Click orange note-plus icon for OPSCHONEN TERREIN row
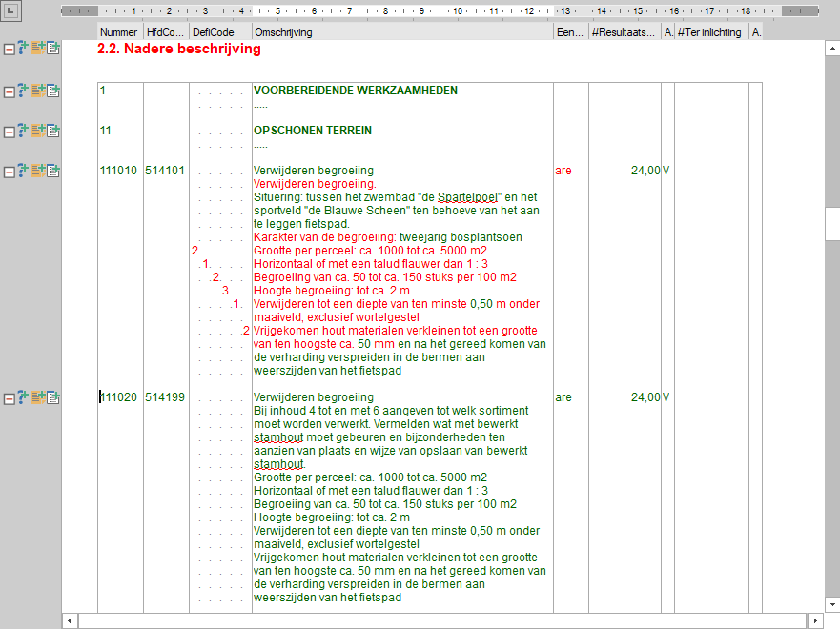Viewport: 840px width, 629px height. [x=37, y=130]
